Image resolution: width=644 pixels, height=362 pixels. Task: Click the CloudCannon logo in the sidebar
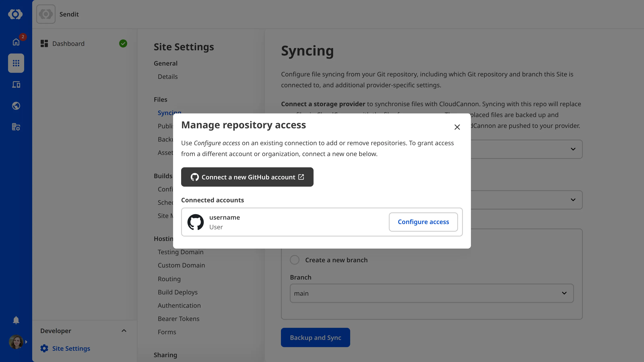point(15,14)
